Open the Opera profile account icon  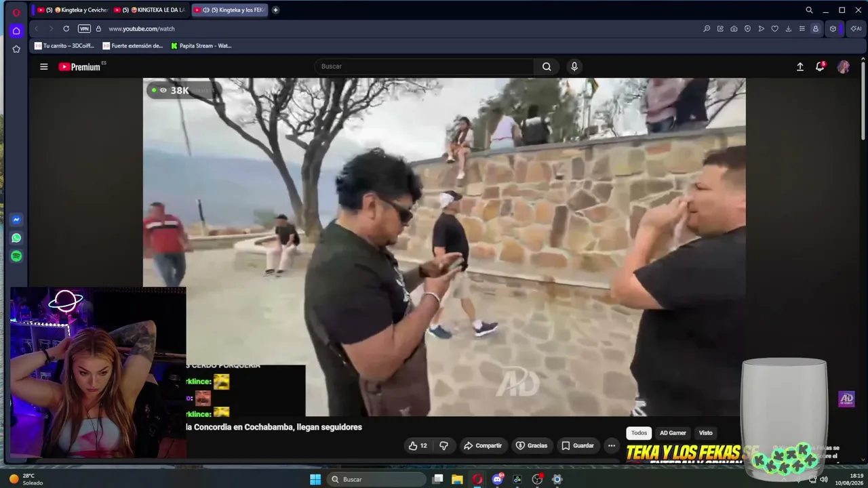(x=816, y=28)
